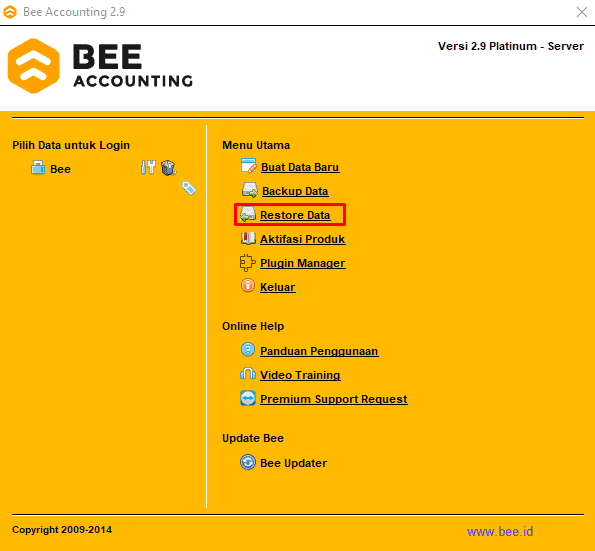The width and height of the screenshot is (595, 551).
Task: Click the Keluar exit icon
Action: pos(248,286)
